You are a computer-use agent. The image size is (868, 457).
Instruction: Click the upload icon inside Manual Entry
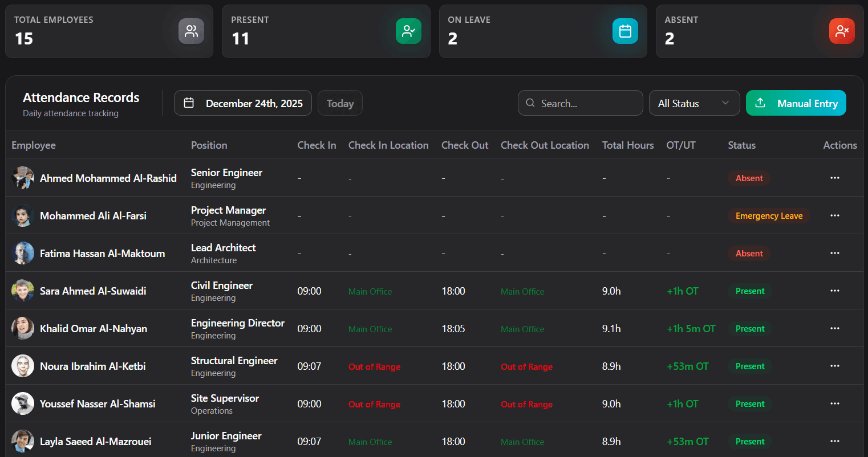coord(760,103)
